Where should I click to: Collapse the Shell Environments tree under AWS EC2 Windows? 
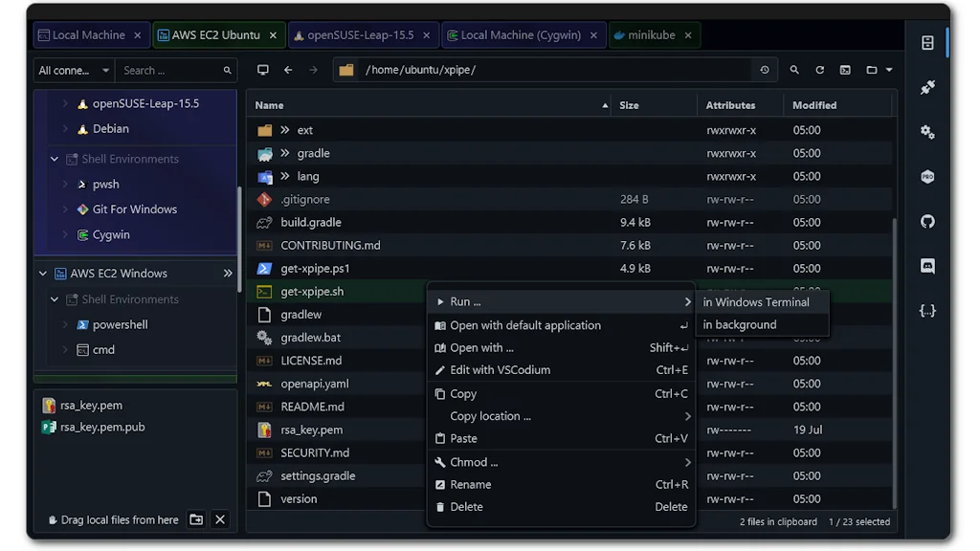[55, 298]
